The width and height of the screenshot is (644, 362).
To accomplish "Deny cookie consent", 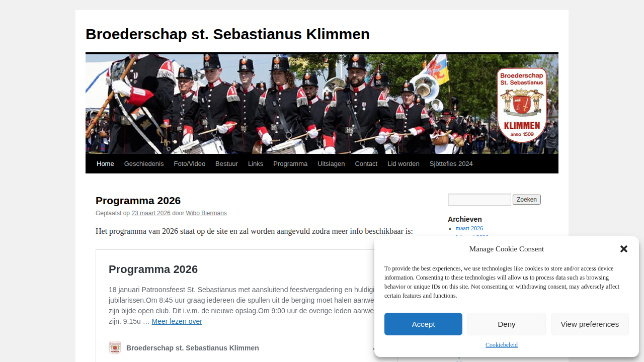I will click(x=506, y=324).
